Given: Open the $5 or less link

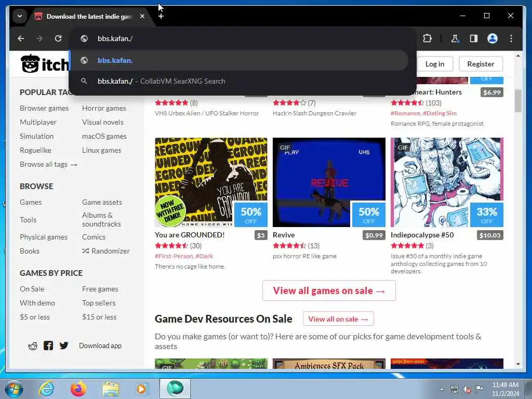Looking at the screenshot, I should click(35, 317).
